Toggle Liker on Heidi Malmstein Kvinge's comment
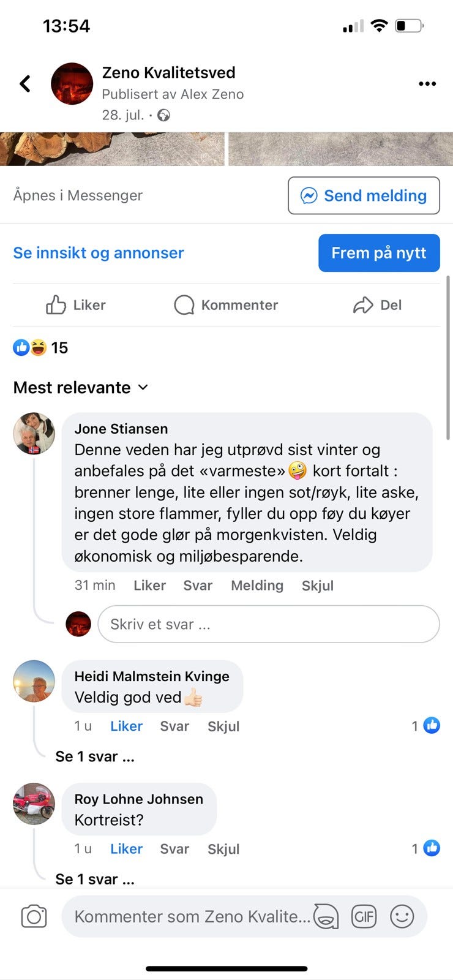Image resolution: width=453 pixels, height=980 pixels. (x=126, y=726)
